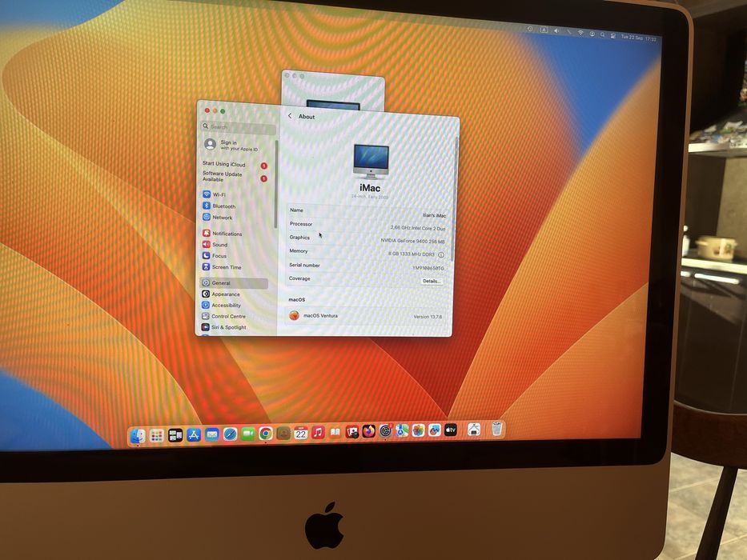The image size is (747, 560).
Task: Click the Time Machine menu bar icon
Action: [x=530, y=29]
